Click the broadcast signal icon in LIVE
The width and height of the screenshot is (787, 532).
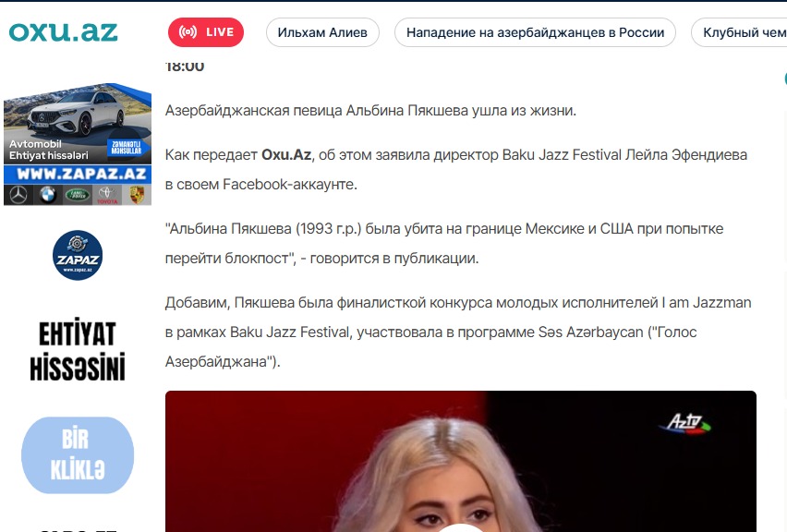click(x=188, y=32)
